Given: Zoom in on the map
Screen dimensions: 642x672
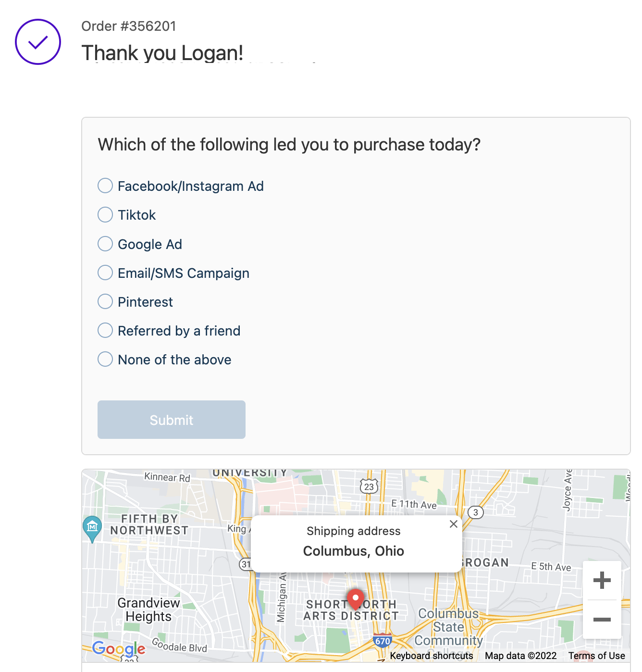Looking at the screenshot, I should coord(602,580).
